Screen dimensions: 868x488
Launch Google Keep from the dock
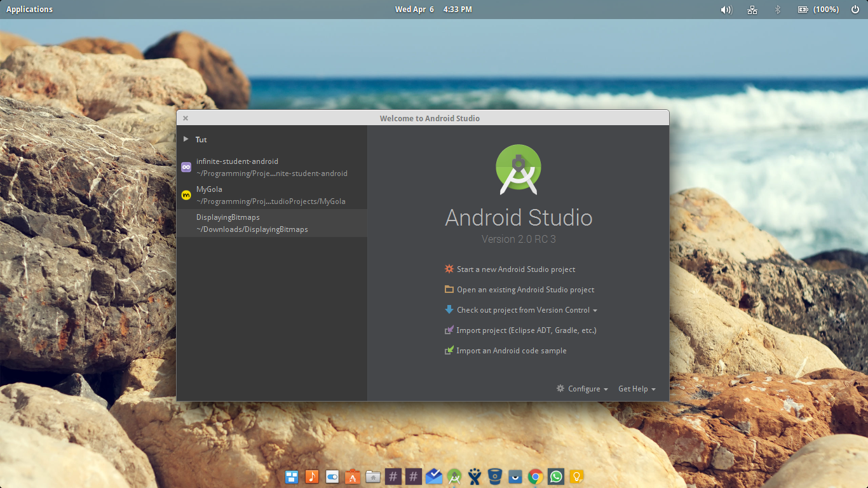[576, 477]
